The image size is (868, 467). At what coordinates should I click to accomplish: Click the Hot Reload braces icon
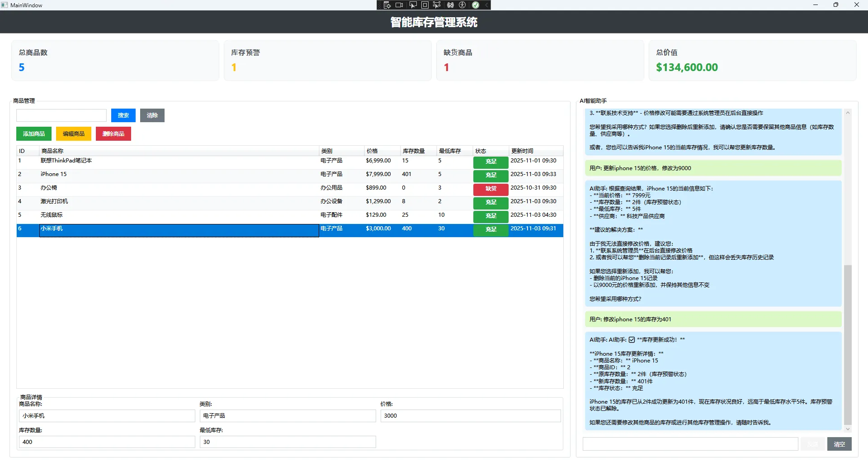(450, 5)
